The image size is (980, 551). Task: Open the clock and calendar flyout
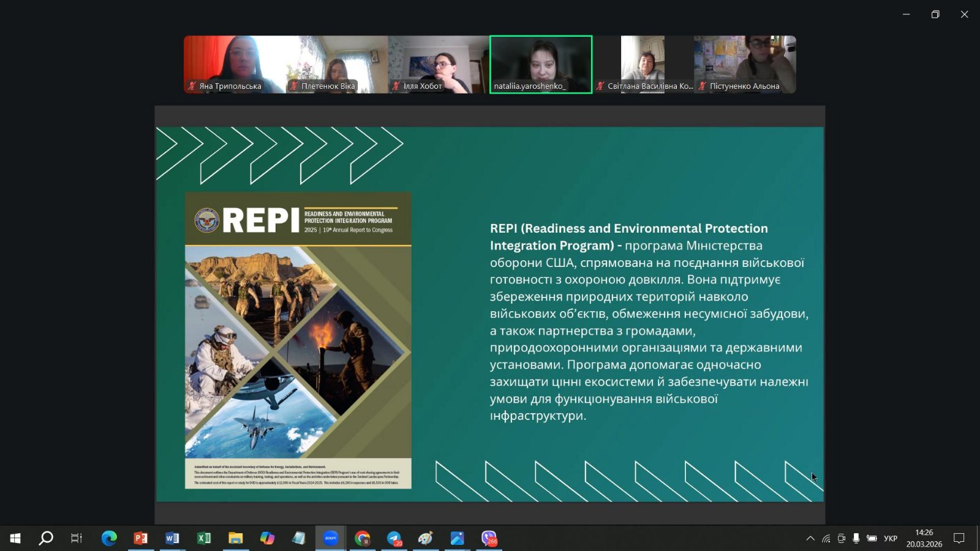[924, 538]
